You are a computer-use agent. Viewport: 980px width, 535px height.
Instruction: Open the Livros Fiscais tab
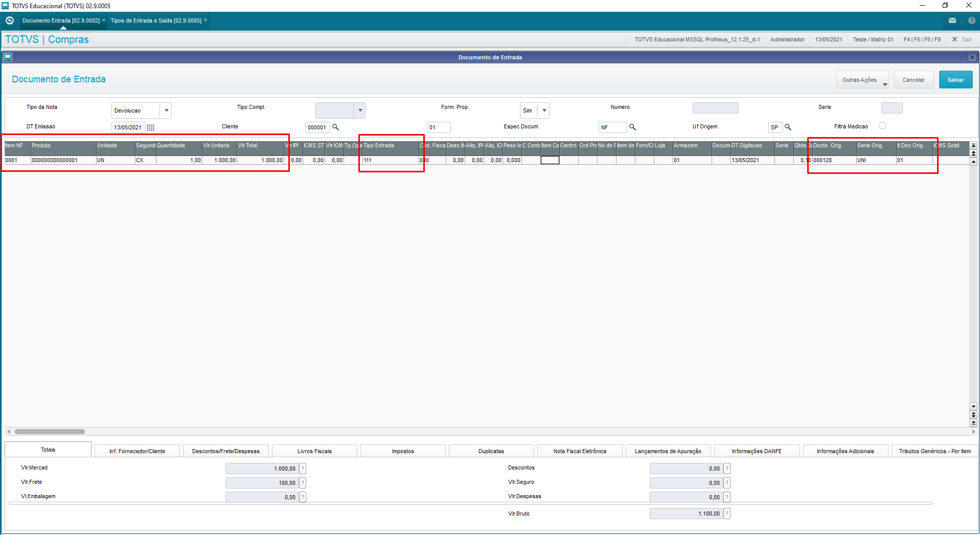click(x=314, y=451)
